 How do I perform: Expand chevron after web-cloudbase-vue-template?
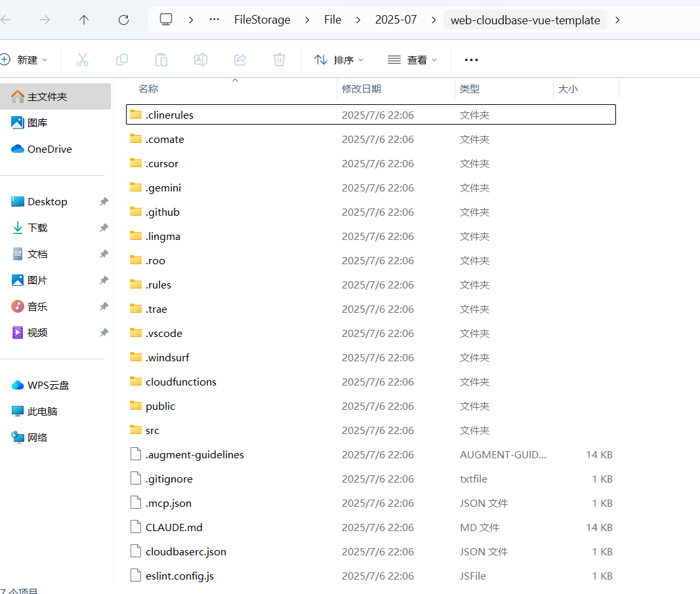tap(617, 20)
